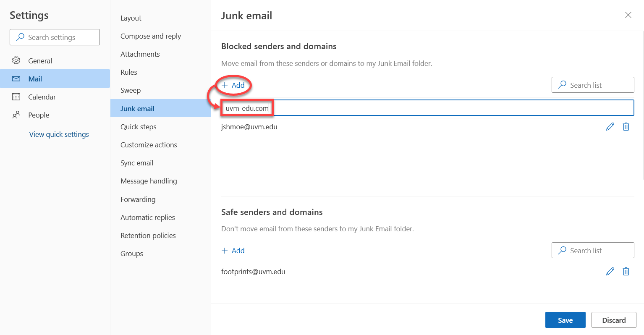This screenshot has width=644, height=335.
Task: Click the safe senders Search list box
Action: [x=593, y=250]
